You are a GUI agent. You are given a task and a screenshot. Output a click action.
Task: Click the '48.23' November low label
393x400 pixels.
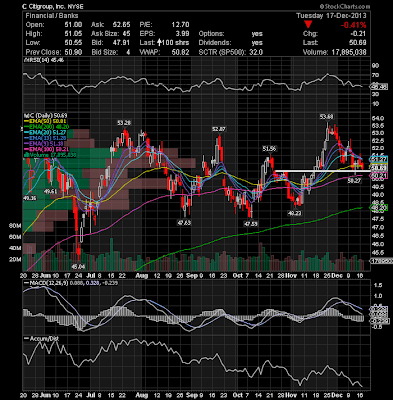click(294, 213)
